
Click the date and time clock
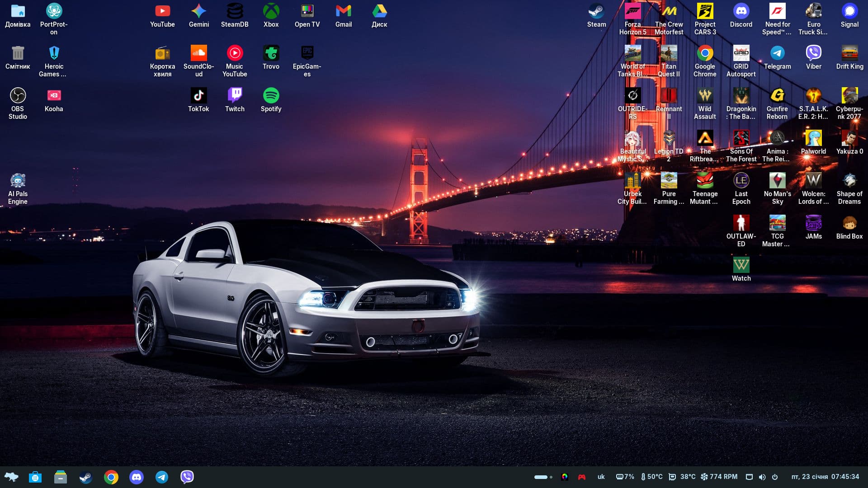click(825, 477)
